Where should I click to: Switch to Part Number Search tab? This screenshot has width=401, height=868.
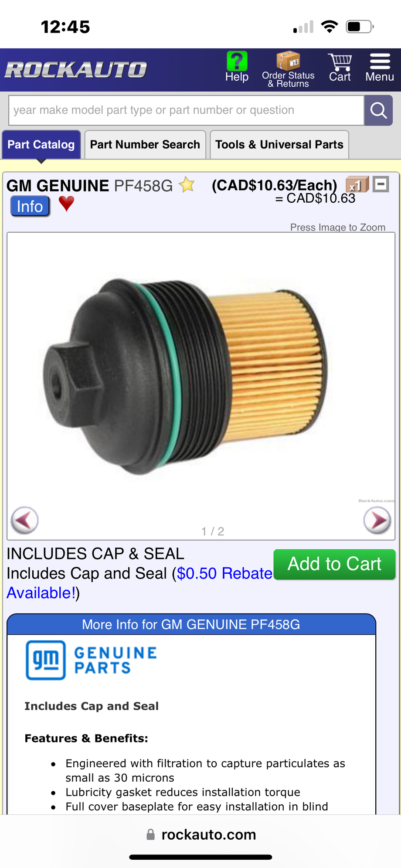click(145, 145)
